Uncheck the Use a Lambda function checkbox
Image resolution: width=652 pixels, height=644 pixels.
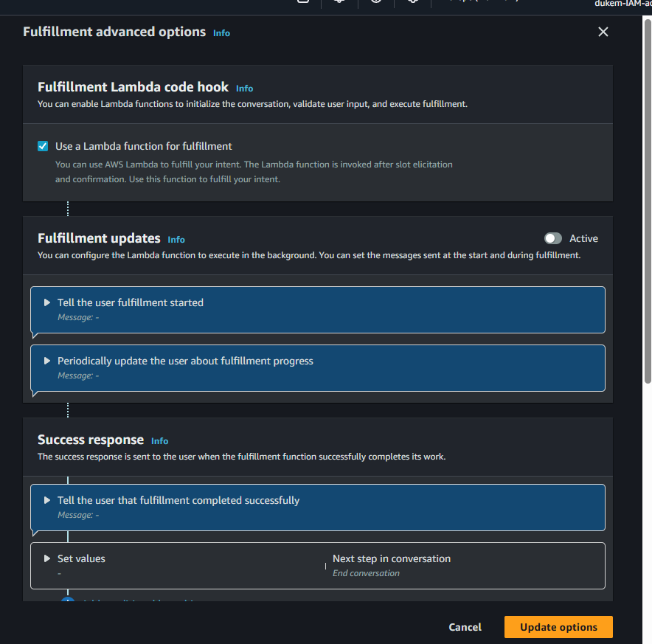43,146
